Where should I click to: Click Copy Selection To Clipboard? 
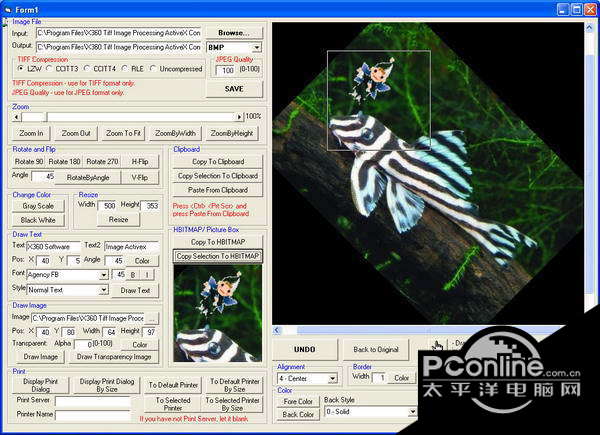click(x=217, y=175)
